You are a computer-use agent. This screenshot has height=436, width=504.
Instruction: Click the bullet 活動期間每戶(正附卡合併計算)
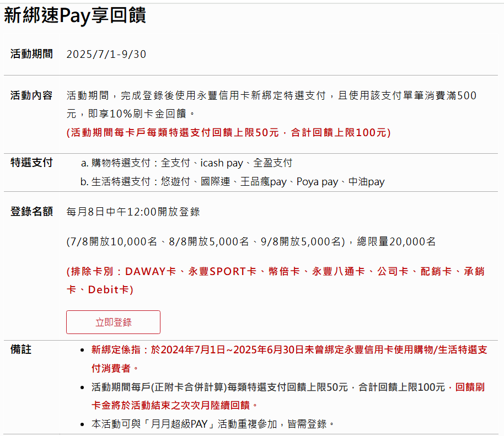(288, 396)
